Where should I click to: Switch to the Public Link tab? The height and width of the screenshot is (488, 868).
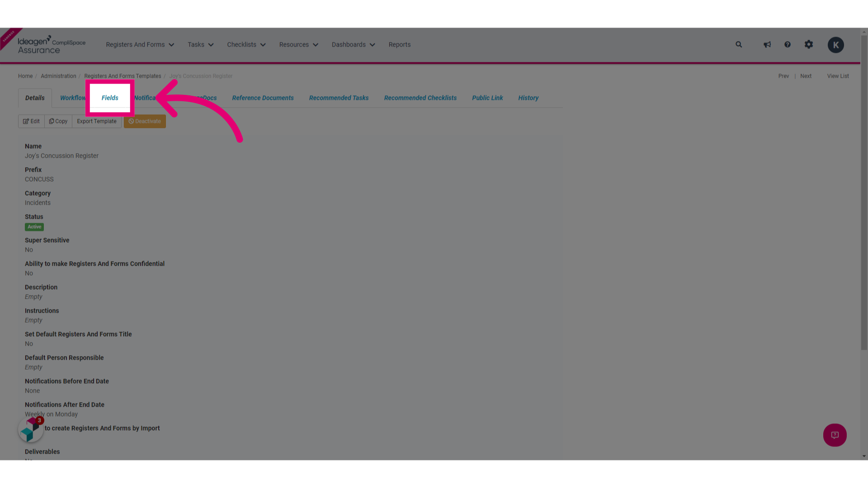coord(487,98)
